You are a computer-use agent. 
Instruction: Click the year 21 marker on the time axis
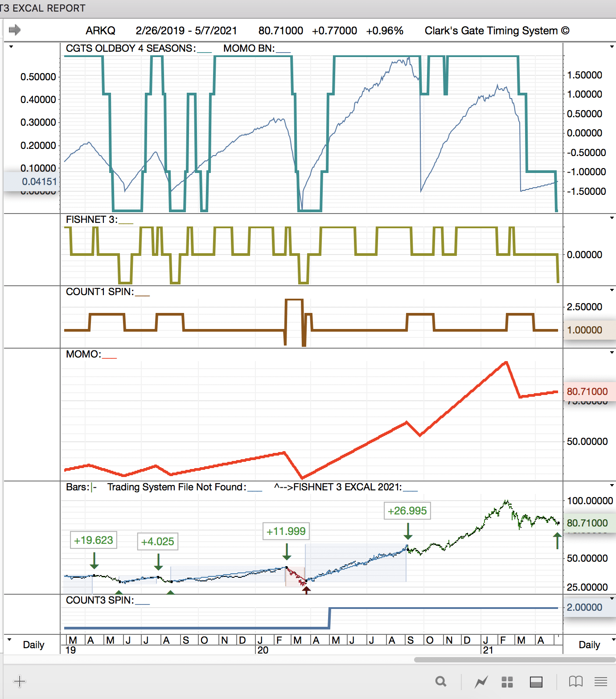click(488, 650)
